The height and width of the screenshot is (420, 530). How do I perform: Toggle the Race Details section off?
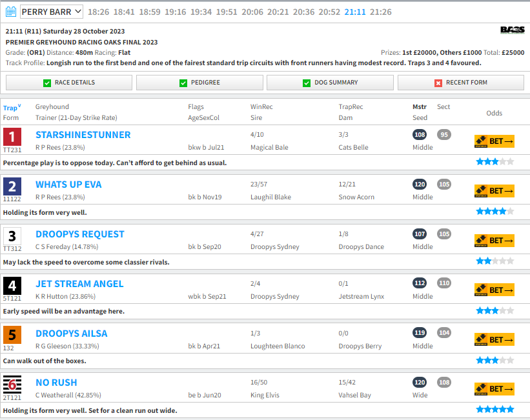[x=69, y=83]
